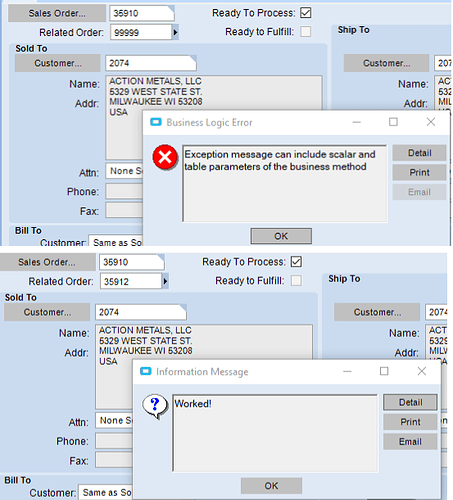Print the Business Logic Error message
453x500 pixels.
(x=419, y=172)
